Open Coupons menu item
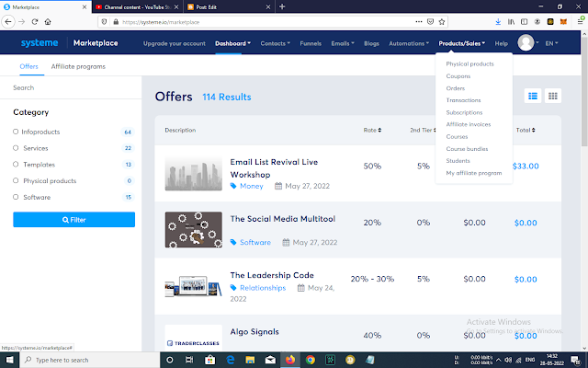Screen dimensions: 588x368 (x=458, y=75)
